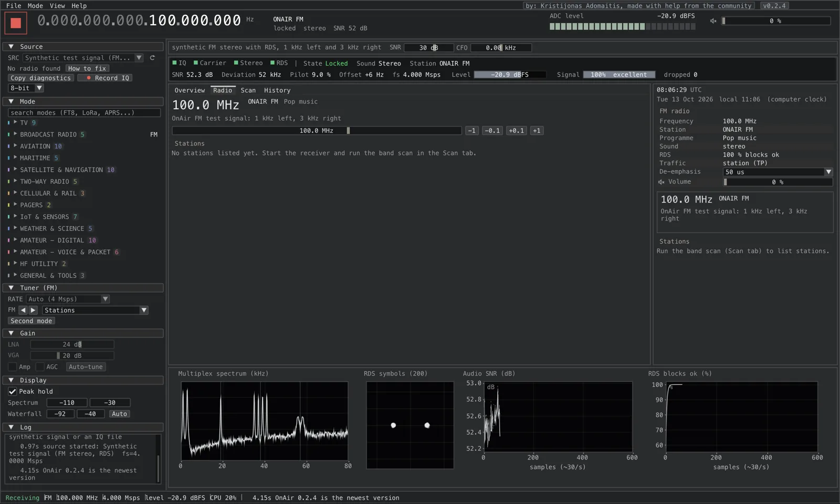Collapse the Mode section header
Screen dimensions: 840x504
coord(83,102)
